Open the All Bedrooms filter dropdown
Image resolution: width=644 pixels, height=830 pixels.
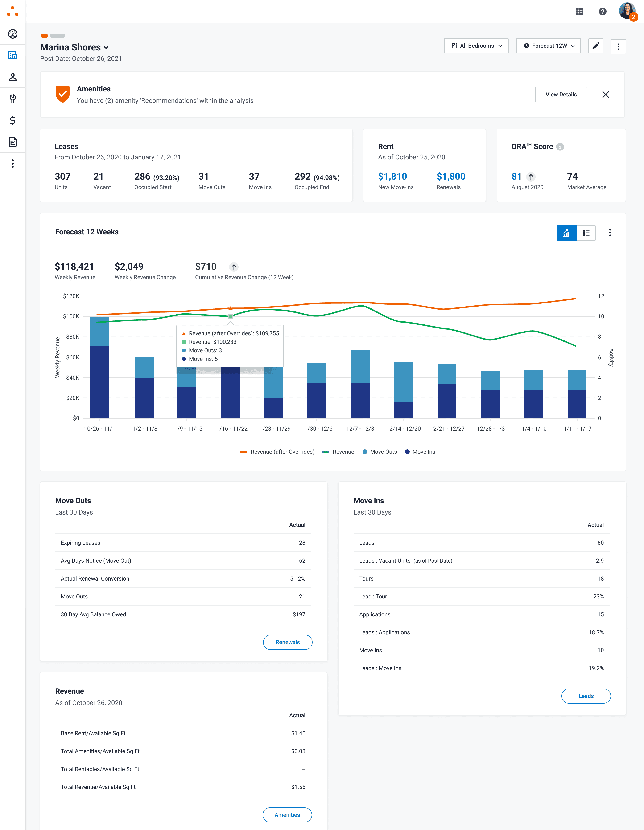tap(476, 46)
